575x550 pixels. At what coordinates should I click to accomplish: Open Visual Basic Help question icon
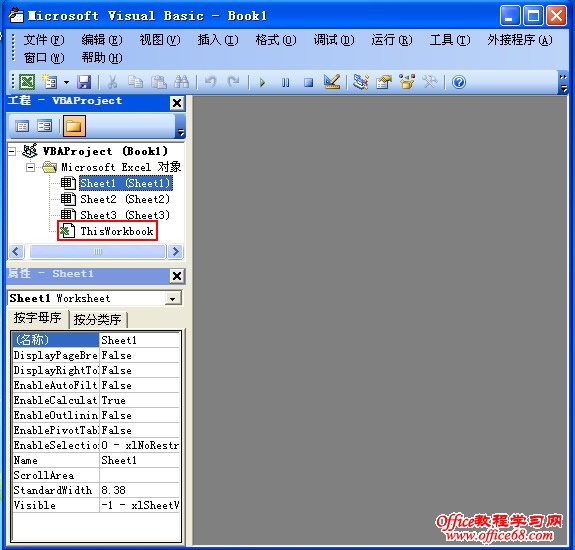click(x=458, y=82)
